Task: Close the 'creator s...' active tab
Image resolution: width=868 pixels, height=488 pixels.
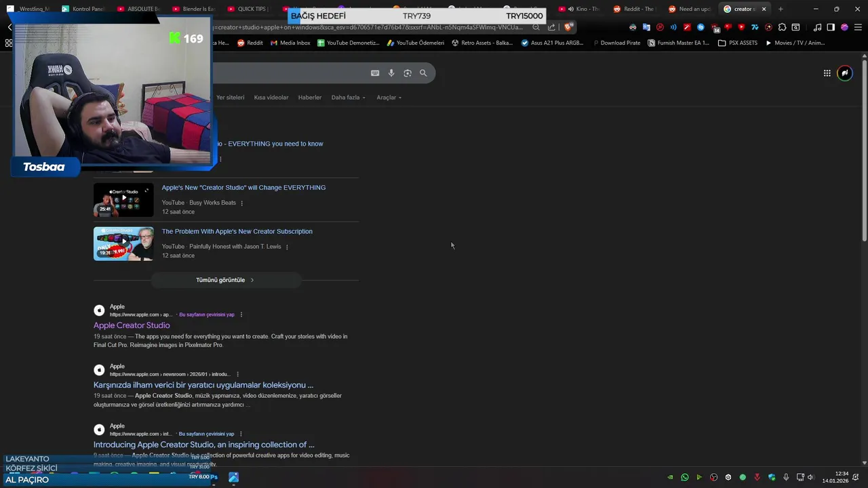Action: 764,9
